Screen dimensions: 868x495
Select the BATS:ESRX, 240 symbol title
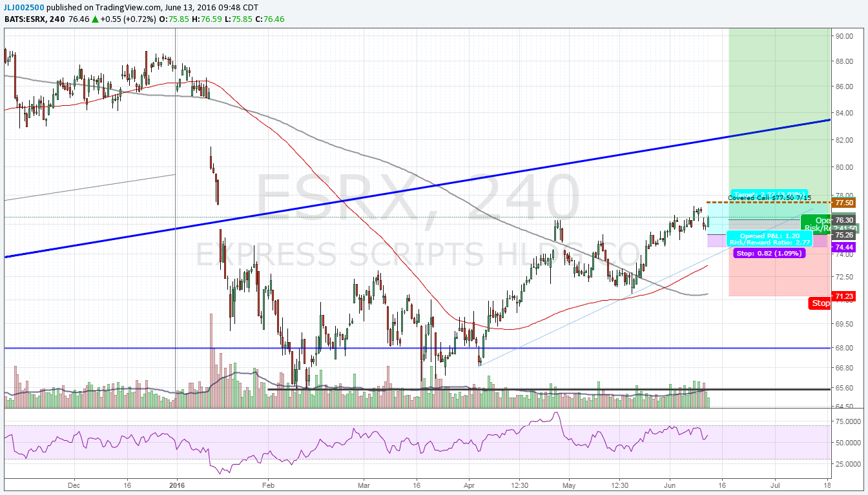click(34, 19)
